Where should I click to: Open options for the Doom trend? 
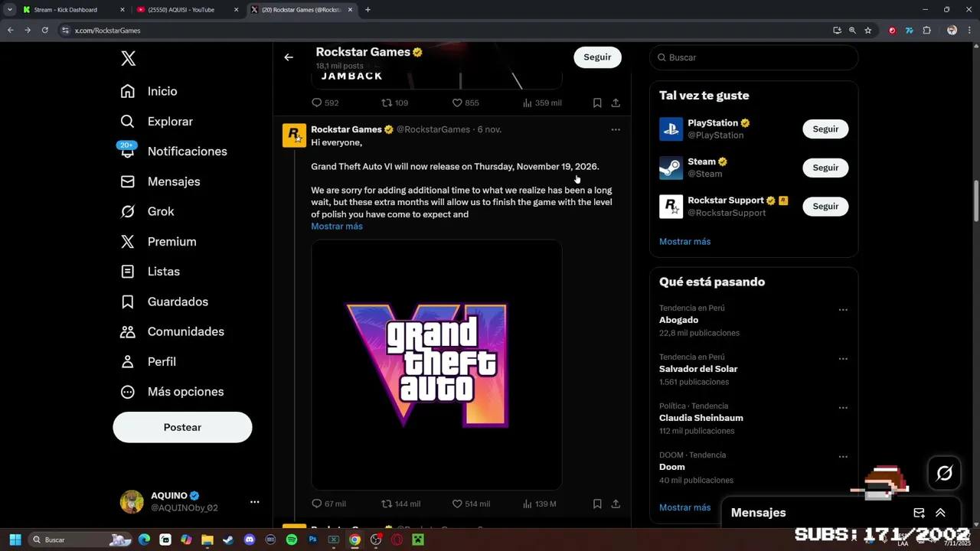click(x=843, y=457)
